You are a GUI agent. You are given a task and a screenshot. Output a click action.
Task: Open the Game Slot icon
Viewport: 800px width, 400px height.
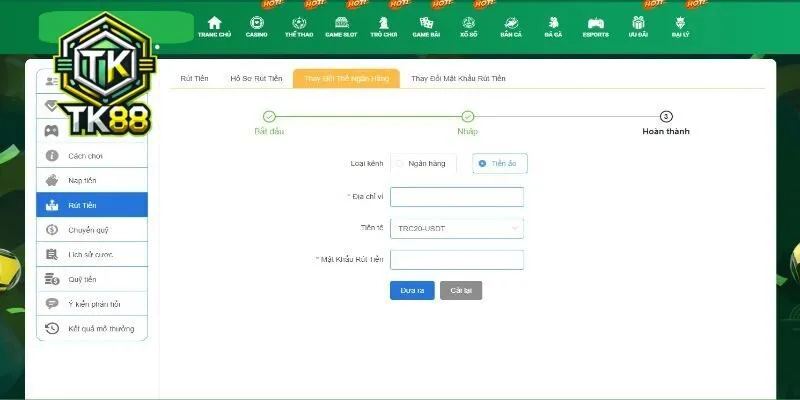(x=341, y=23)
